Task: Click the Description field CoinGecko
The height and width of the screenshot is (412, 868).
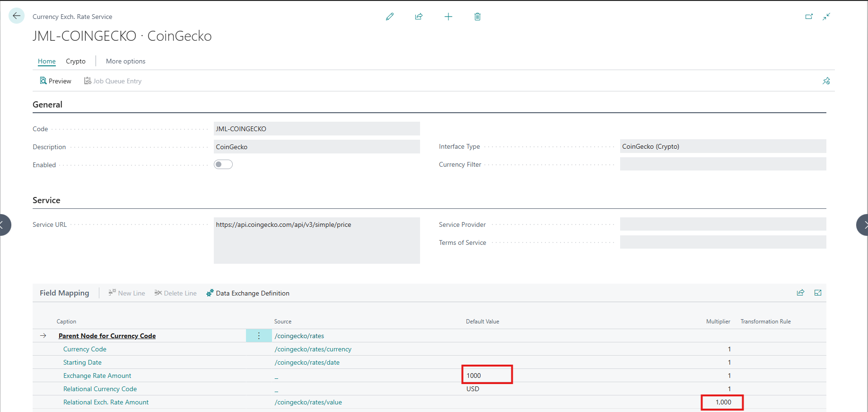Action: tap(317, 147)
